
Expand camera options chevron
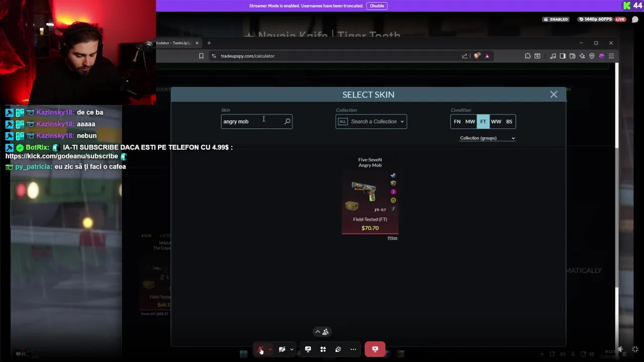[292, 349]
